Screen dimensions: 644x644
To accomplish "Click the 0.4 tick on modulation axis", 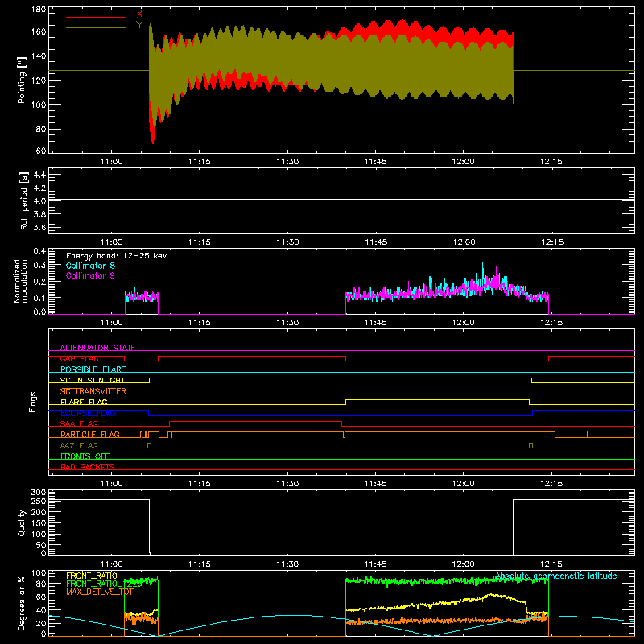I will pos(39,251).
